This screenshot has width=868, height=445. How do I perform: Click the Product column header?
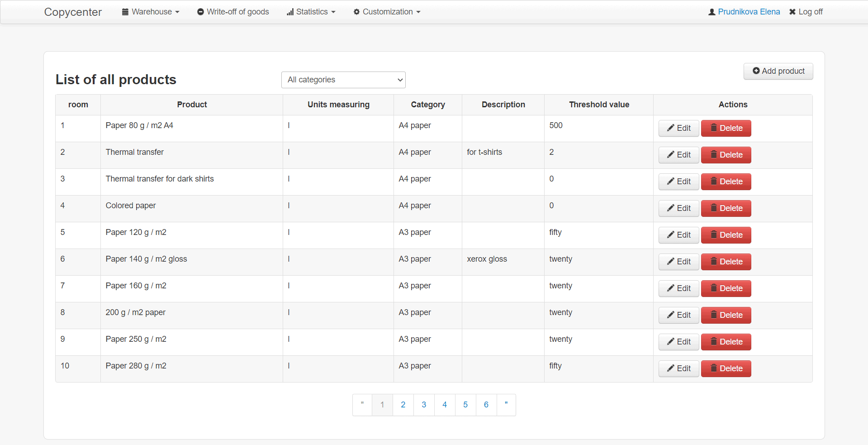[x=192, y=105]
